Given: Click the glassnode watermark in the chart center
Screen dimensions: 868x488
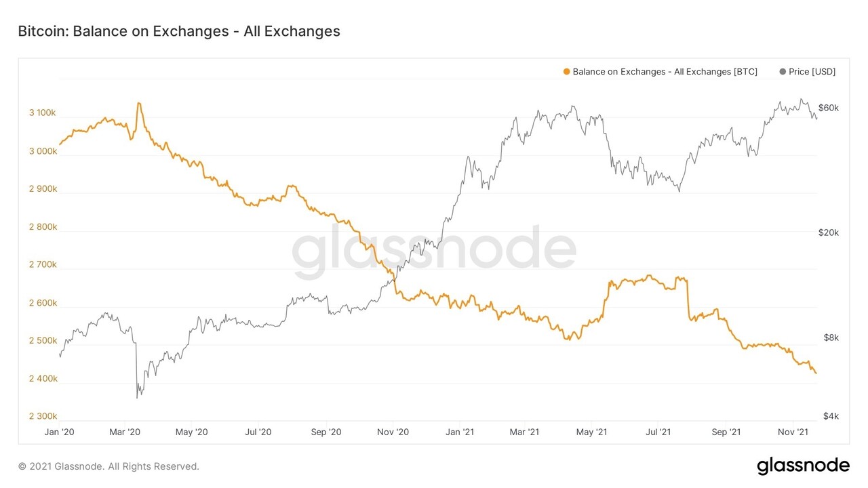Looking at the screenshot, I should click(x=434, y=251).
